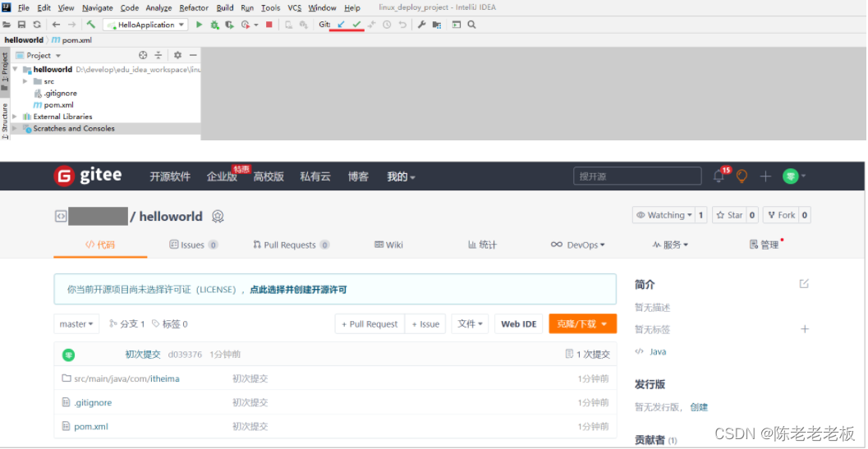Image resolution: width=868 pixels, height=449 pixels.
Task: Switch to the Pull Requests tab
Action: point(292,245)
